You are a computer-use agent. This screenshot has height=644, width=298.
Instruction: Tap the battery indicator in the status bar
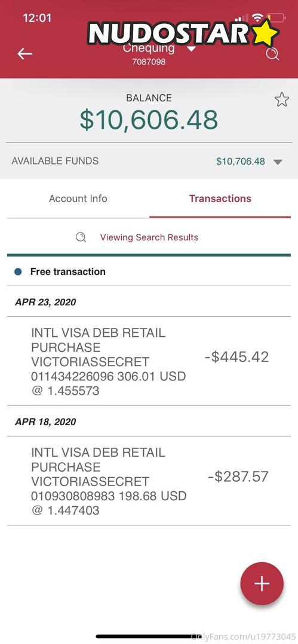click(x=276, y=17)
